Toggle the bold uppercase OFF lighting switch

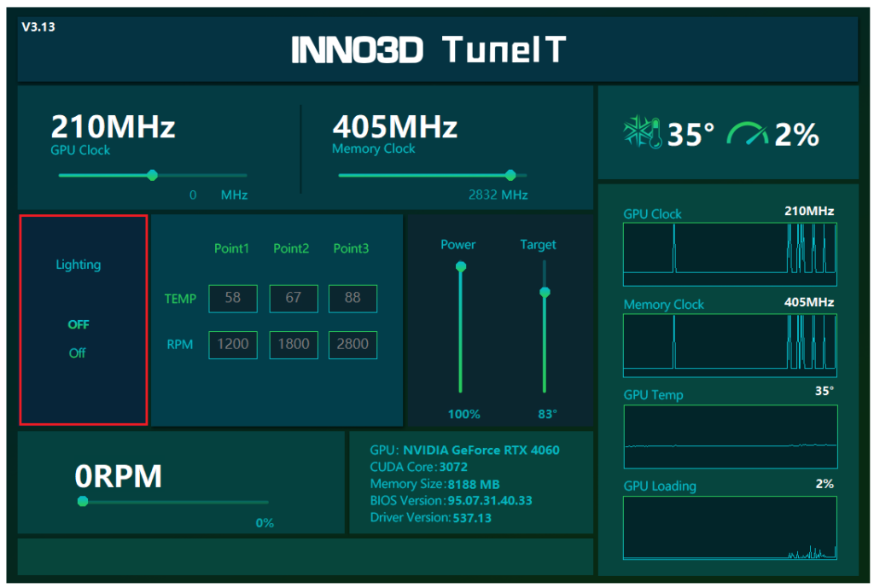click(79, 324)
